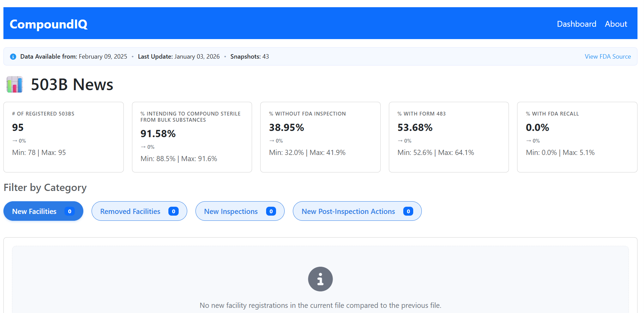Expand the # of Registered 503Bs card
The height and width of the screenshot is (313, 644).
(x=63, y=137)
